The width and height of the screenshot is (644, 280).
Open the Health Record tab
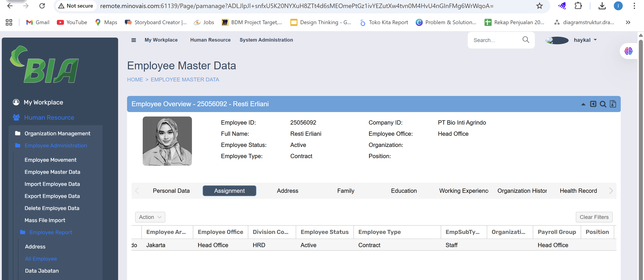click(578, 191)
